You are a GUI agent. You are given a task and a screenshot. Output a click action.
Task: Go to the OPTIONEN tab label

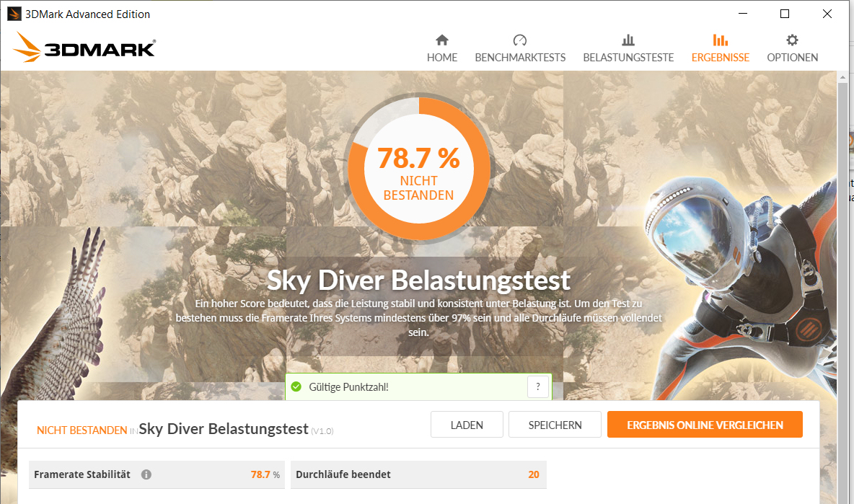click(793, 58)
